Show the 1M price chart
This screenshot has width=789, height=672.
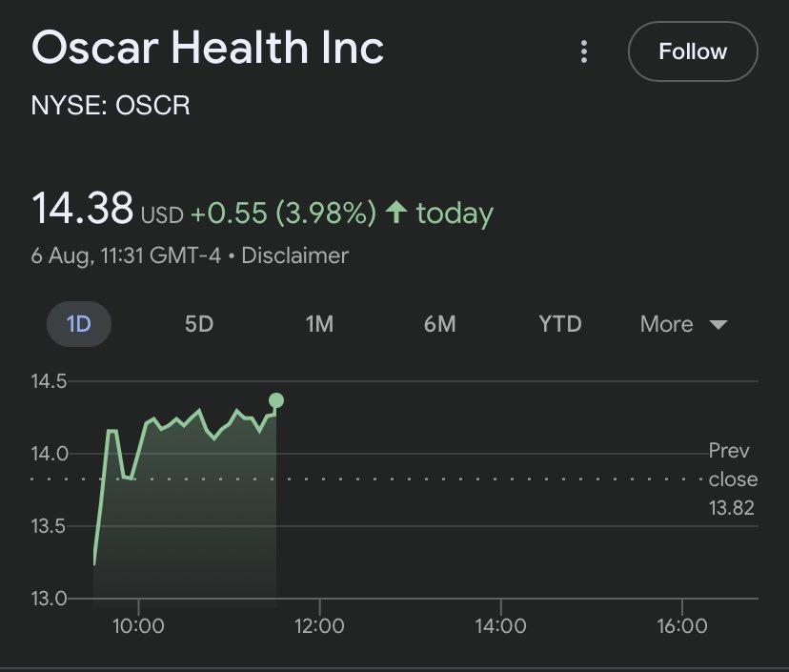tap(319, 324)
